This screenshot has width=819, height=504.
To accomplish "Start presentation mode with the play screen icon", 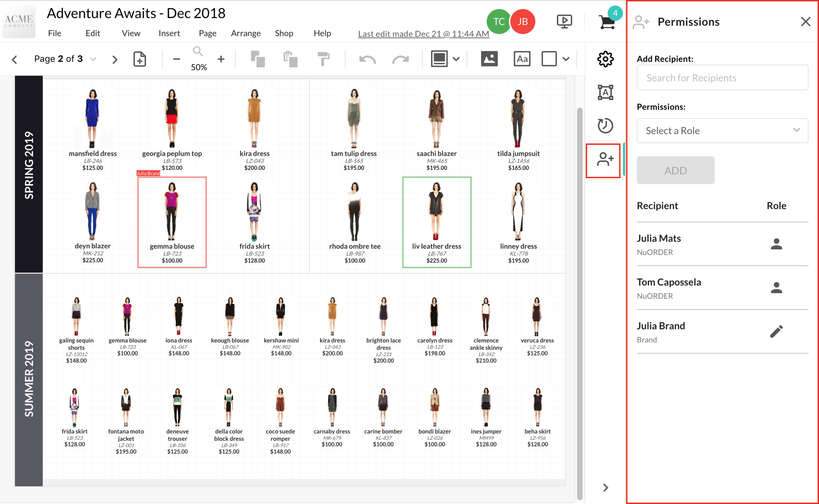I will 564,22.
